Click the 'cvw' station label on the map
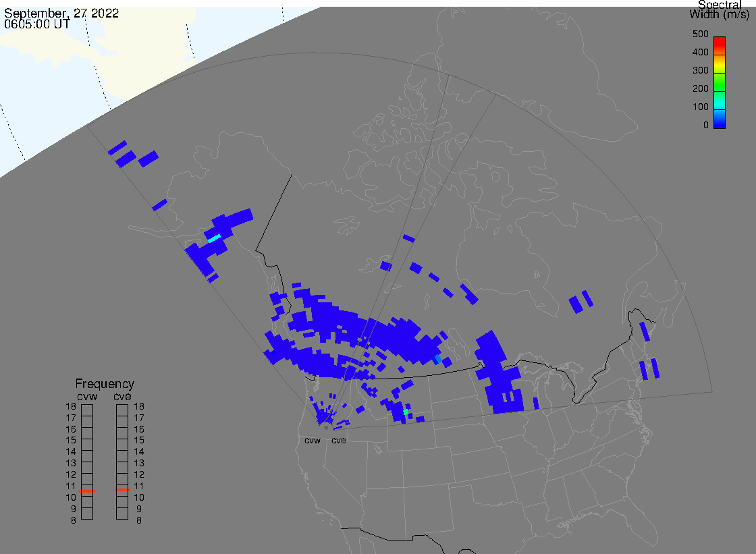 point(313,440)
